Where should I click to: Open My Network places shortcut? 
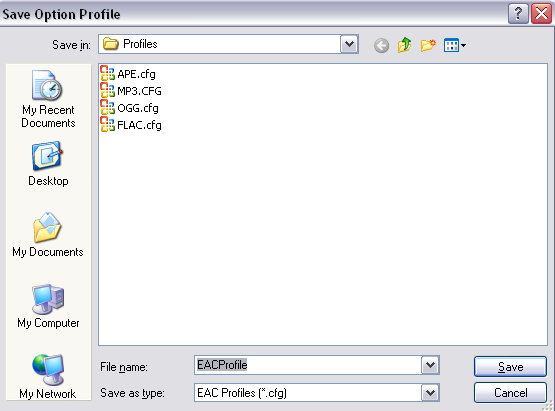48,376
